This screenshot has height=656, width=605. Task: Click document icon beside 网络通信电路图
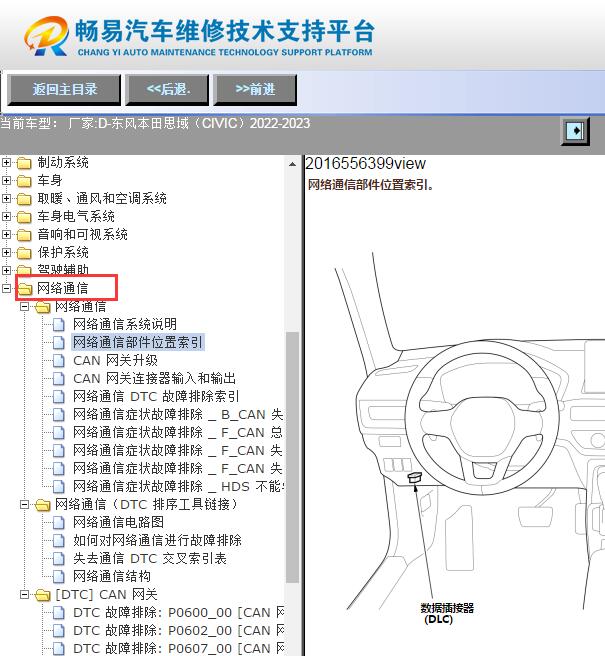point(59,523)
